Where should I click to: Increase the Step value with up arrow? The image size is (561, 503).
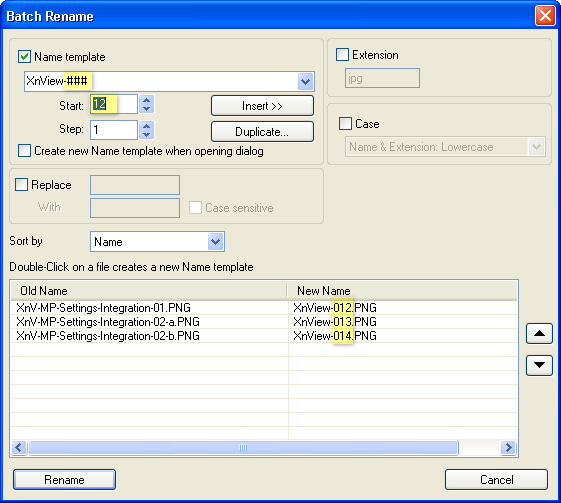[x=146, y=126]
